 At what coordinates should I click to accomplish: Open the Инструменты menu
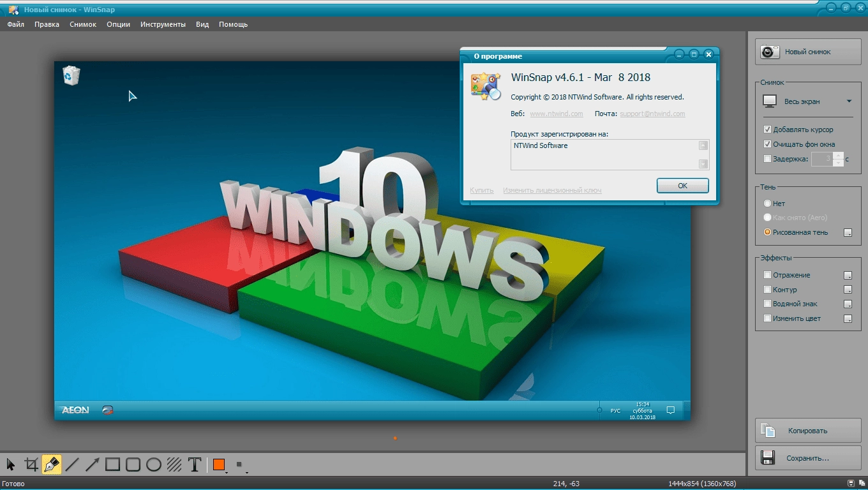tap(163, 24)
